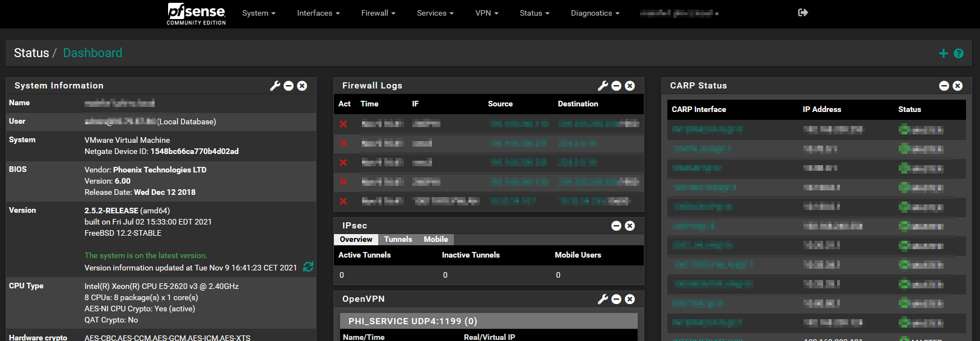This screenshot has height=341, width=980.
Task: Close the CARP Status widget
Action: click(958, 86)
